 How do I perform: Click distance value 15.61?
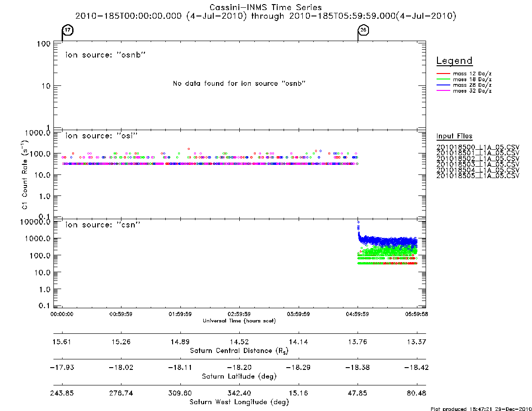click(62, 342)
